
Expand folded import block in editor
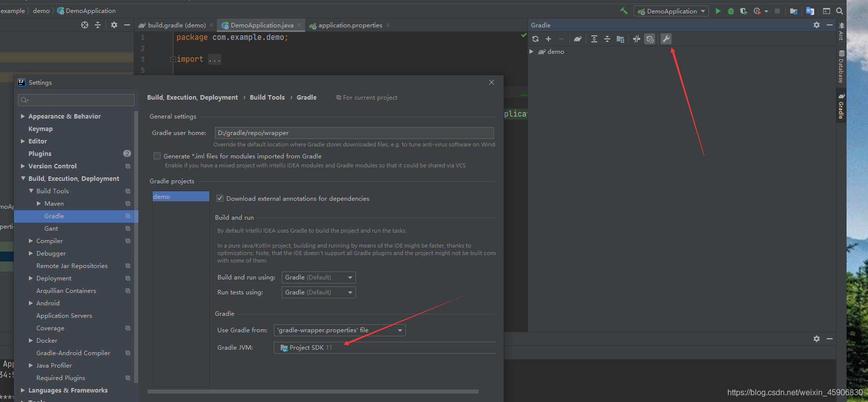[173, 59]
